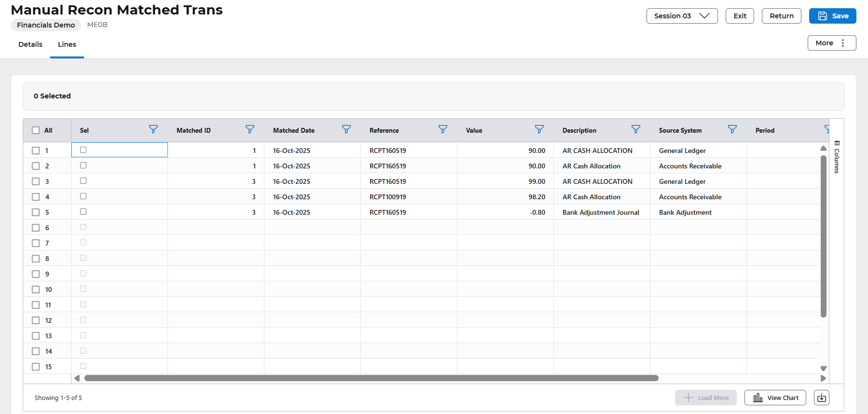
Task: Select the Lines tab
Action: click(x=67, y=44)
